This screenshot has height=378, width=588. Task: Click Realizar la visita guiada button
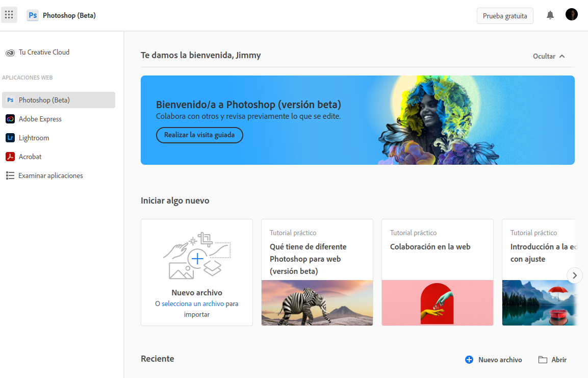pos(199,135)
